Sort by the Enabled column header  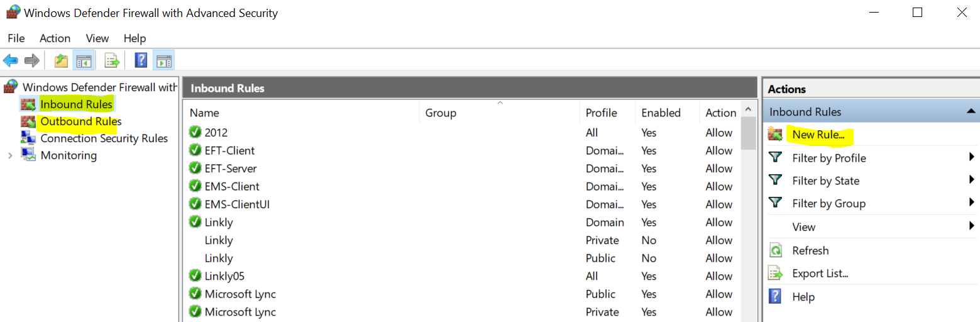pos(668,113)
